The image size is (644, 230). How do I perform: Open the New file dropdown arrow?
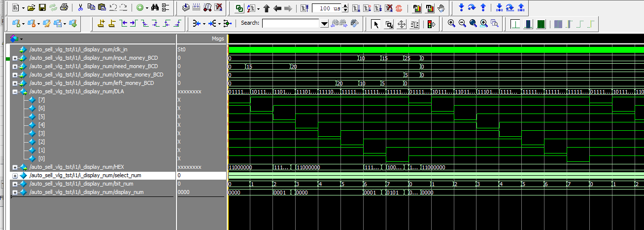point(23,8)
